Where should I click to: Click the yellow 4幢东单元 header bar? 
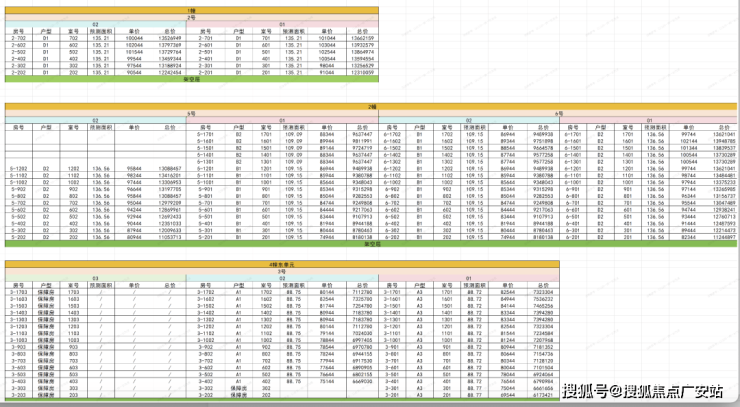(282, 264)
